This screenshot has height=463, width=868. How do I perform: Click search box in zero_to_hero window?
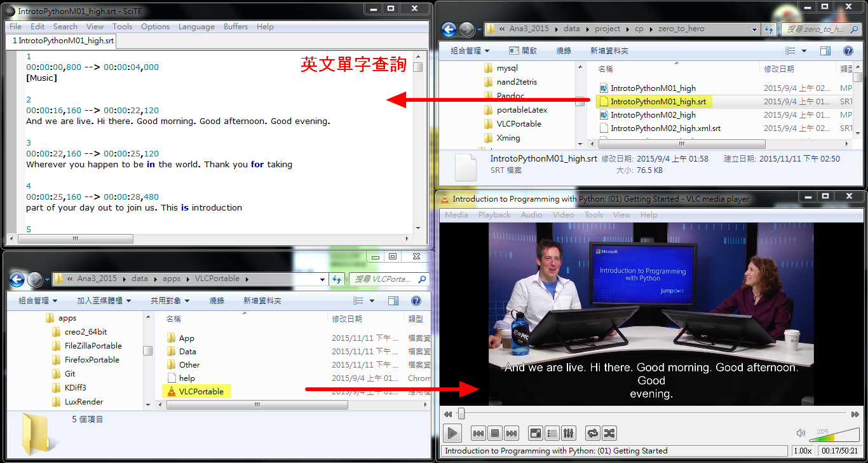coord(821,29)
